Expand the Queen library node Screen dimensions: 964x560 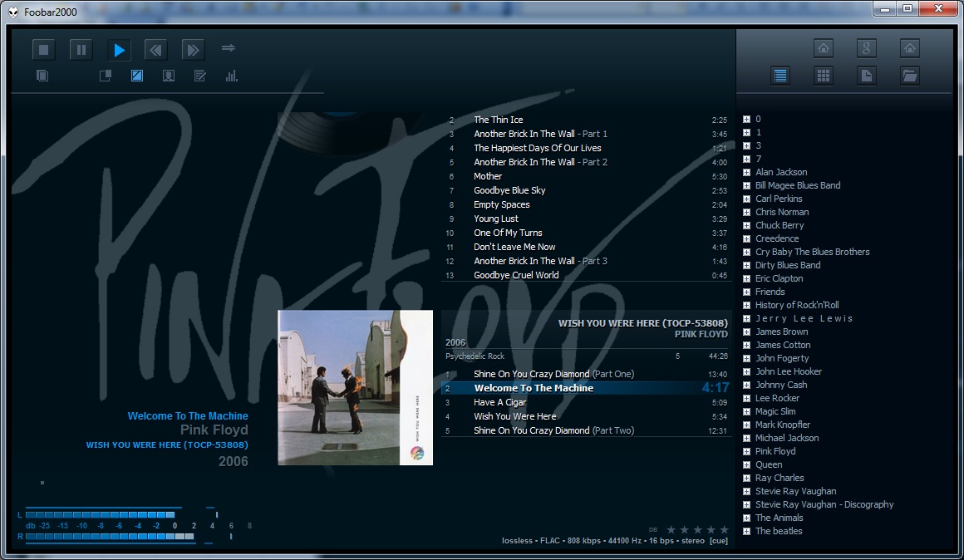coord(746,464)
